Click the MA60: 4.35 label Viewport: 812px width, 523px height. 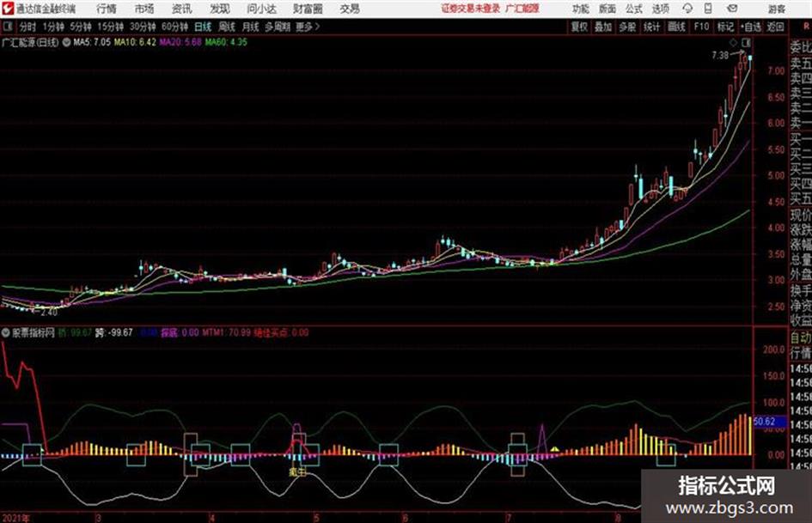(226, 42)
